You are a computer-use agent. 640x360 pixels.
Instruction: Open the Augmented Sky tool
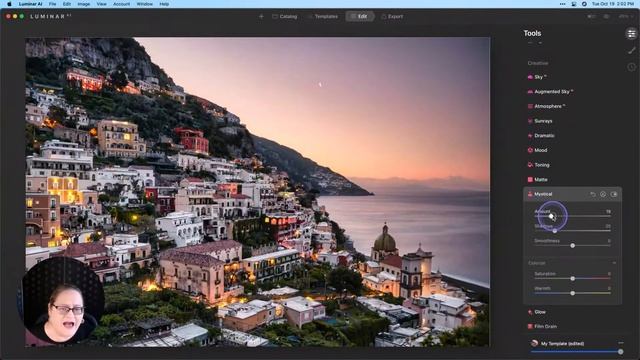click(x=550, y=91)
